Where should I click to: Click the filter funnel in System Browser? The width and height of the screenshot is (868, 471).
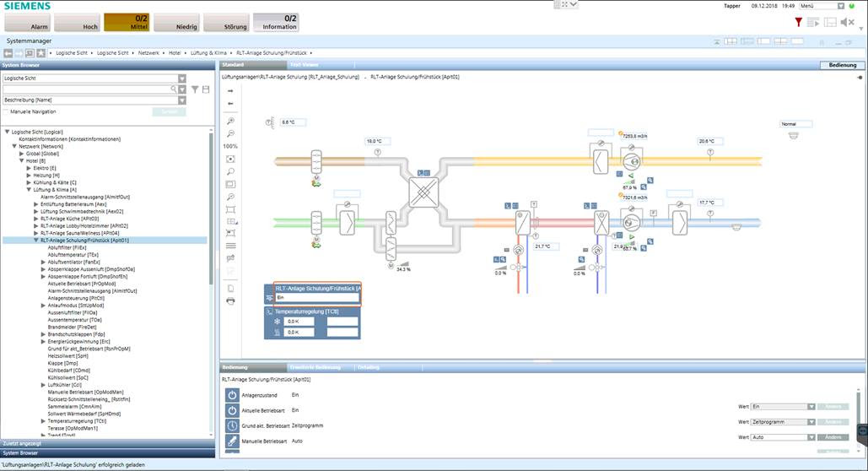(x=194, y=89)
